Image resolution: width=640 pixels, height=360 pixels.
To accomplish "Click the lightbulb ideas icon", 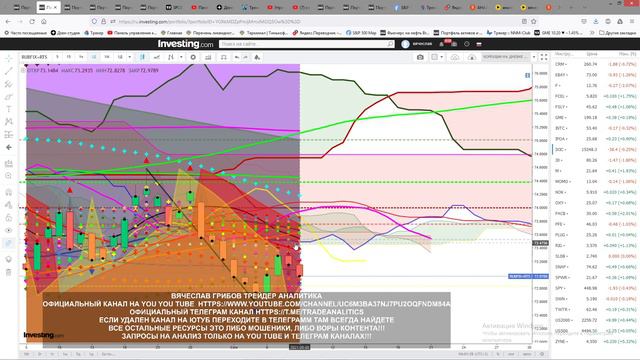I will click(9, 259).
